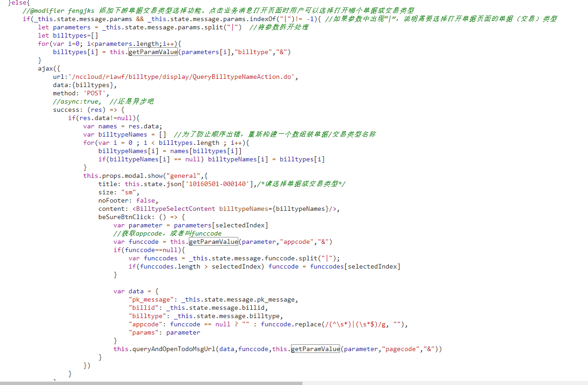This screenshot has height=385, width=588.
Task: Click the "success: (res) => {" line
Action: pos(88,110)
